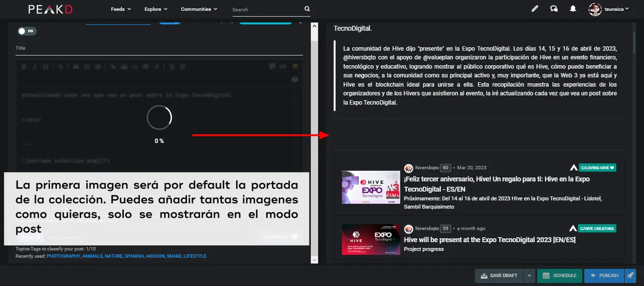Click hiversbqto author on Mar 20 post

[x=427, y=168]
